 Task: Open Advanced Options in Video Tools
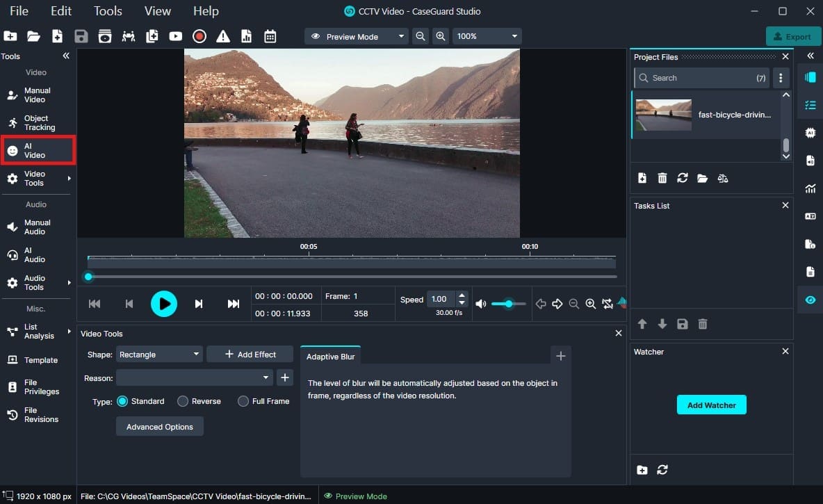[x=159, y=426]
